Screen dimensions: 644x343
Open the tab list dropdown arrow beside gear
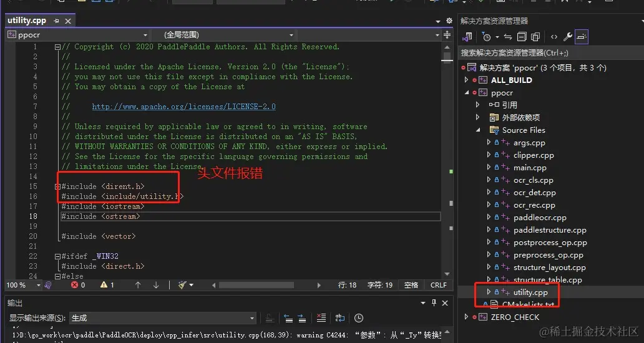(438, 21)
